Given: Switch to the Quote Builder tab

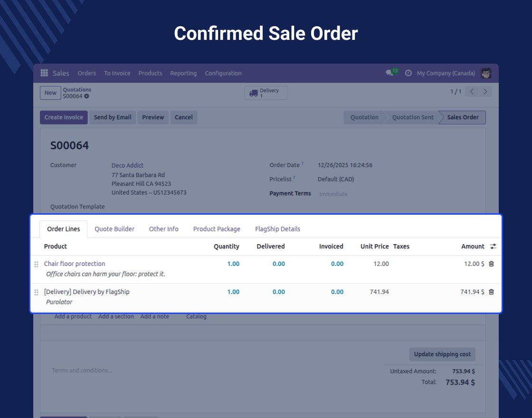Looking at the screenshot, I should click(x=114, y=229).
